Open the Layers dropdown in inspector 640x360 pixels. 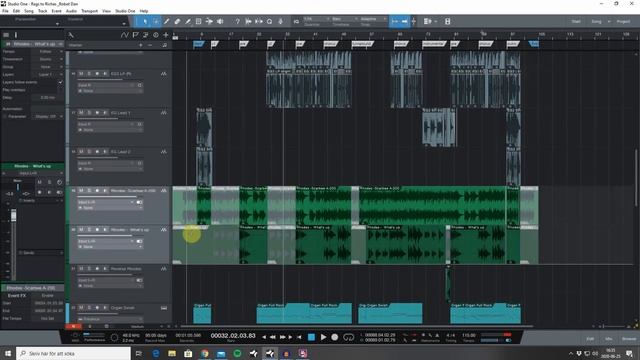47,75
